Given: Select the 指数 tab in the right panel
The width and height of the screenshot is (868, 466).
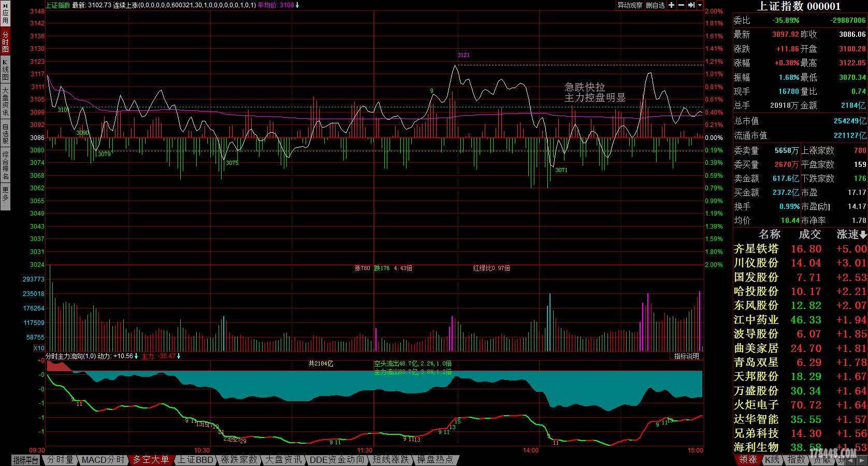Looking at the screenshot, I should pos(796,460).
